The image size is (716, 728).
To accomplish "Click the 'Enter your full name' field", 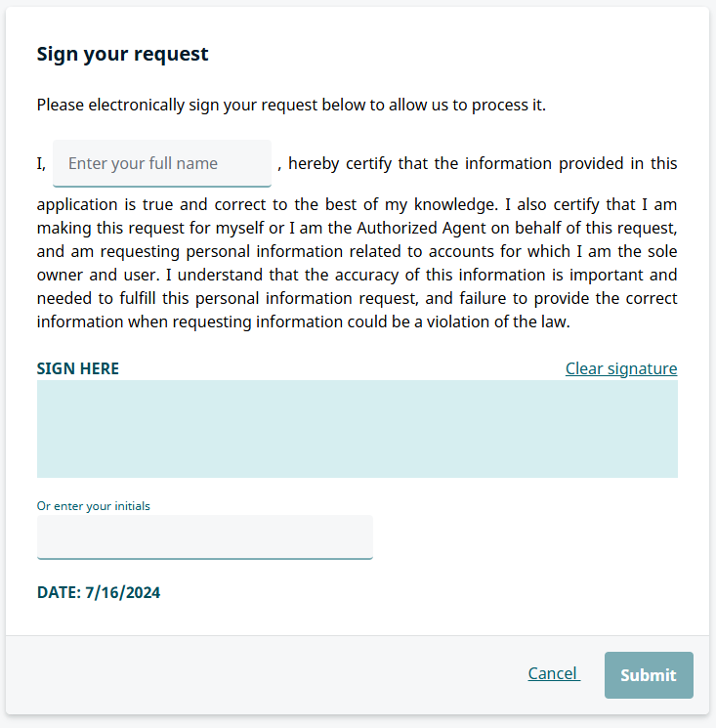I will point(161,163).
